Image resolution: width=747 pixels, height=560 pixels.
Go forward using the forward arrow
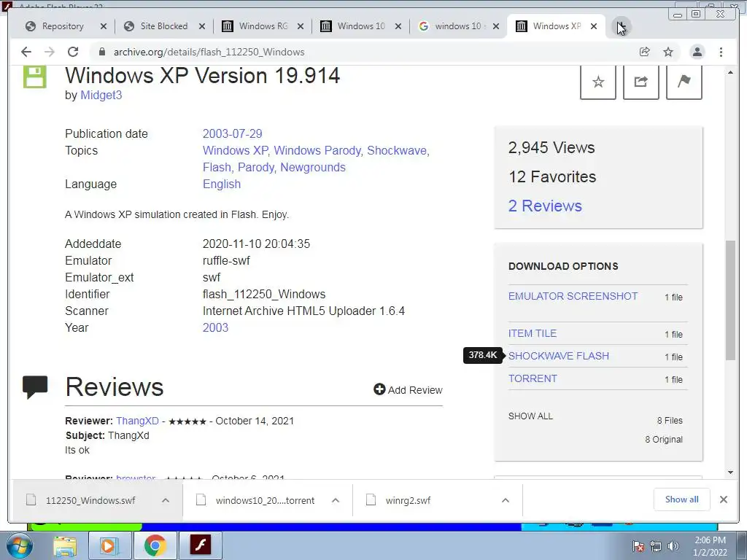click(50, 52)
